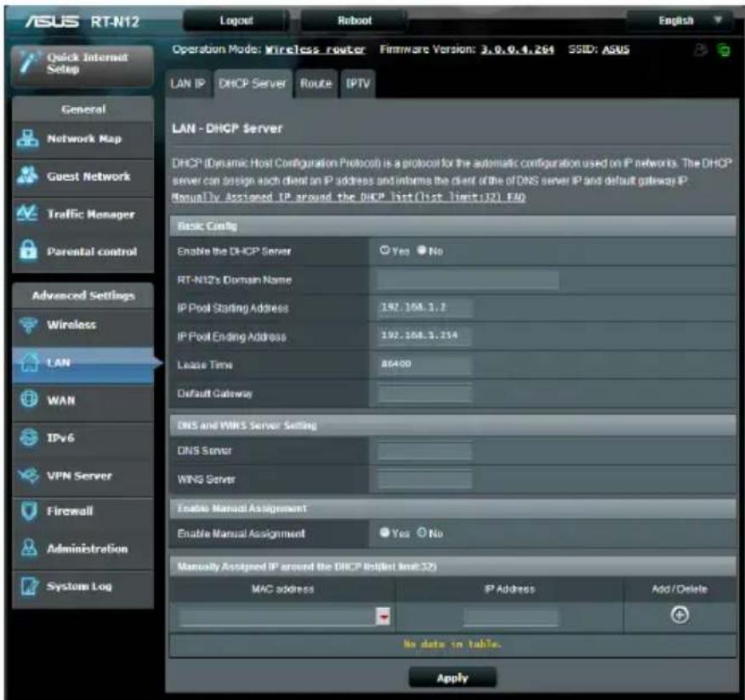Click the user status icon at top right
Screen dimensions: 745x700
pos(700,49)
